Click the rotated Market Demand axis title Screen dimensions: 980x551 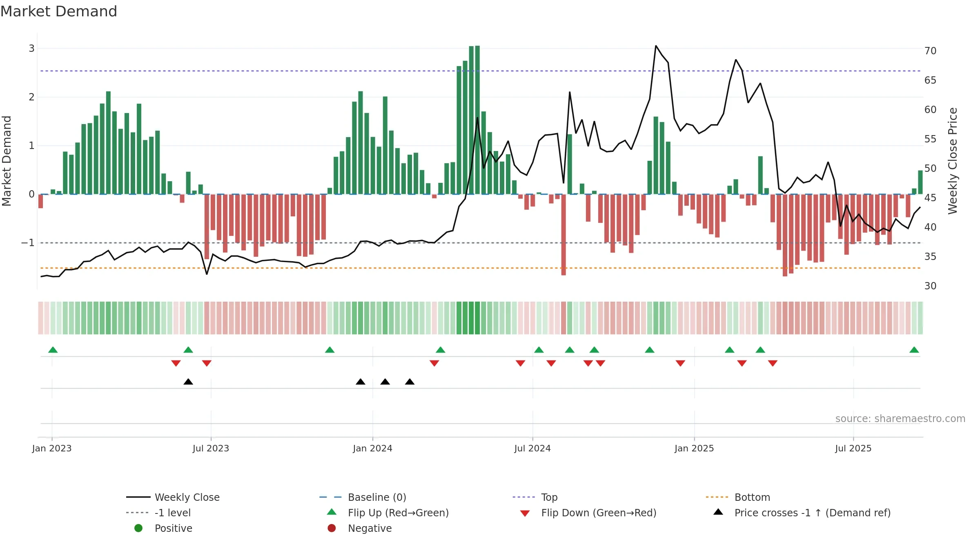click(x=7, y=161)
